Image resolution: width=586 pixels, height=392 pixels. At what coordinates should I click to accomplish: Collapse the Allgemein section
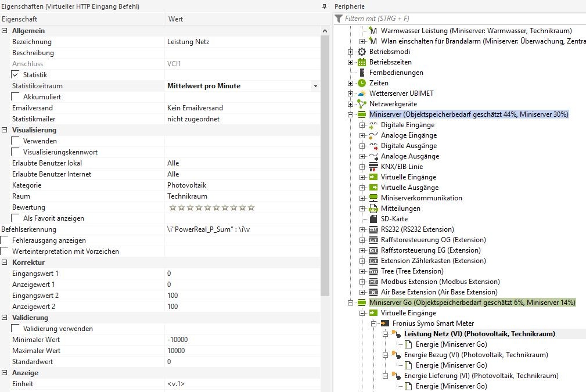pyautogui.click(x=5, y=31)
